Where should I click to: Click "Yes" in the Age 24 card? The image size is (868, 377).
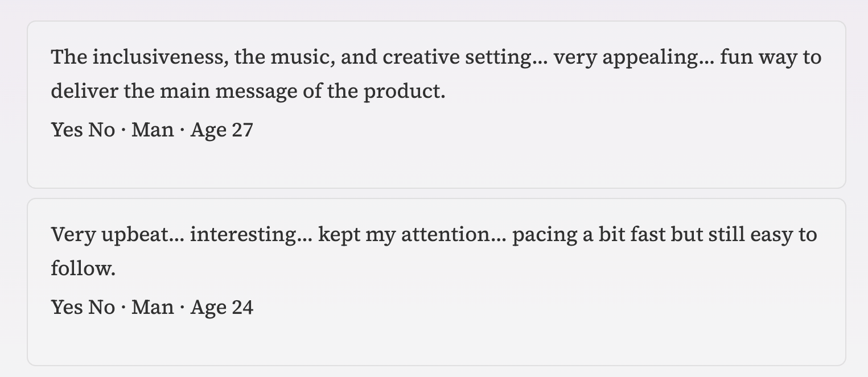pos(67,308)
